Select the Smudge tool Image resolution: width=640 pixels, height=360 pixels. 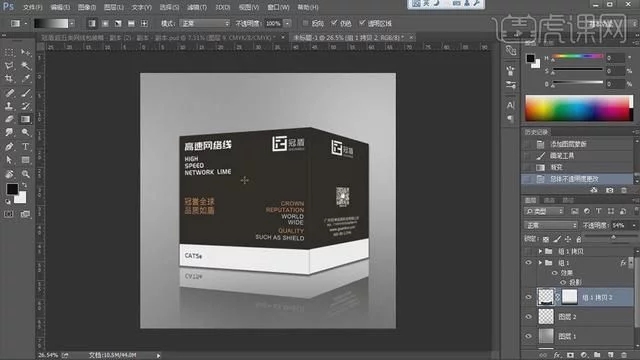9,132
